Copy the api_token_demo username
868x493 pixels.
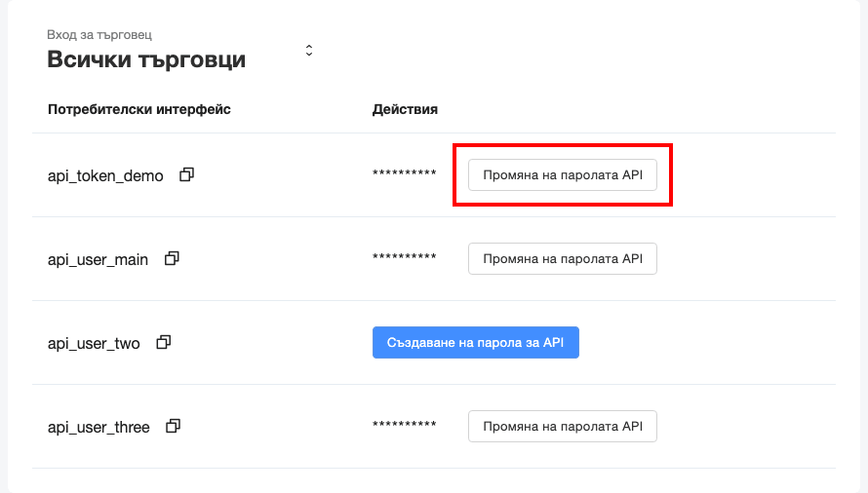187,175
